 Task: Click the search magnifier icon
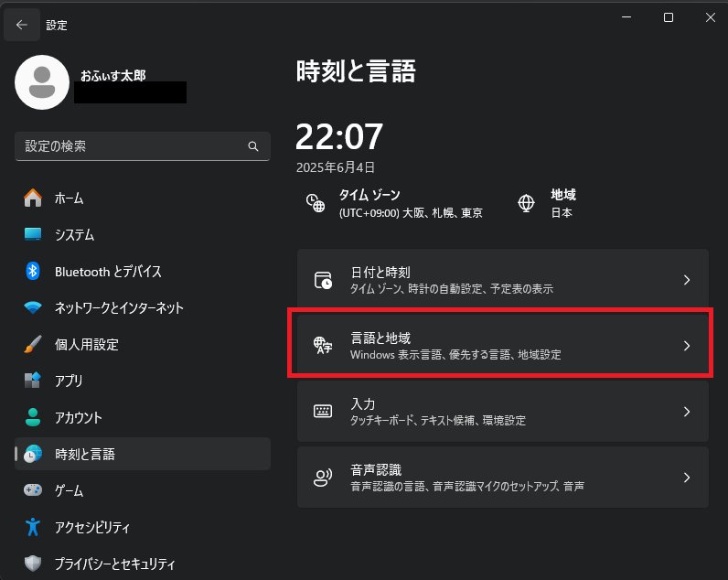point(253,146)
